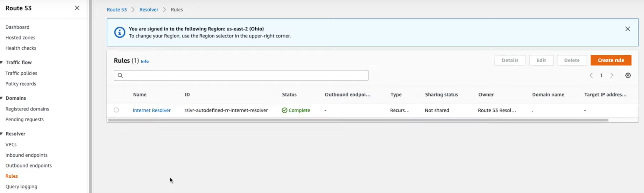Sort by the Type column header

[396, 94]
